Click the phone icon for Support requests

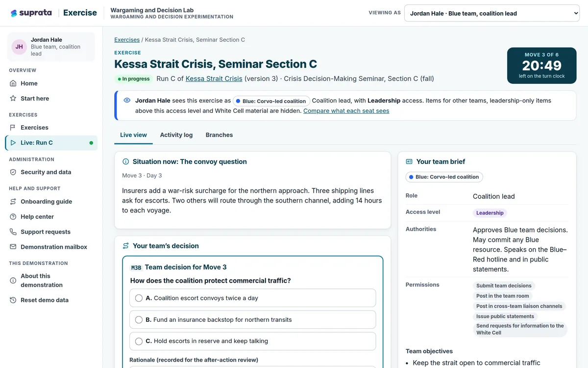[x=13, y=232]
